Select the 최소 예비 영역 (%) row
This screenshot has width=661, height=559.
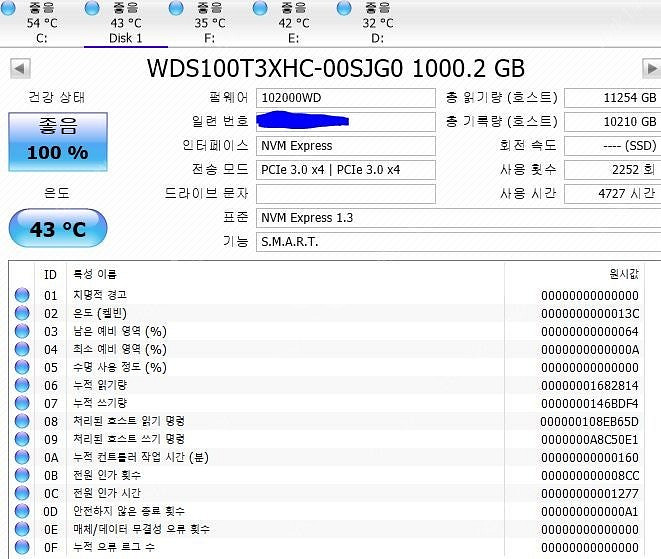[325, 349]
